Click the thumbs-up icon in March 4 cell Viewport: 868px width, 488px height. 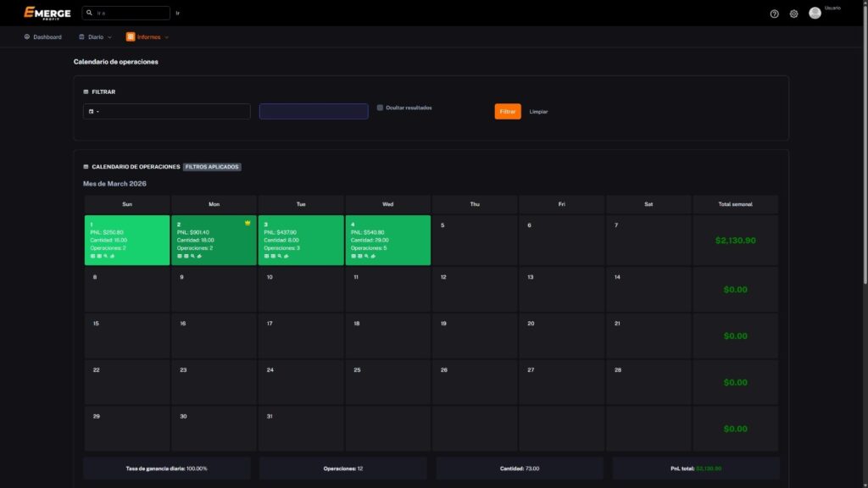click(373, 255)
